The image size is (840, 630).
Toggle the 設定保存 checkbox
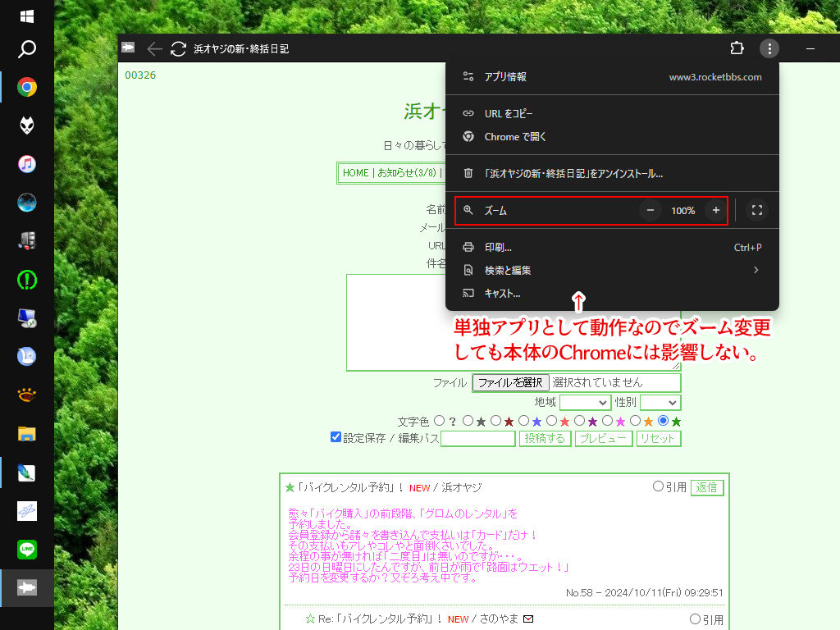[336, 437]
